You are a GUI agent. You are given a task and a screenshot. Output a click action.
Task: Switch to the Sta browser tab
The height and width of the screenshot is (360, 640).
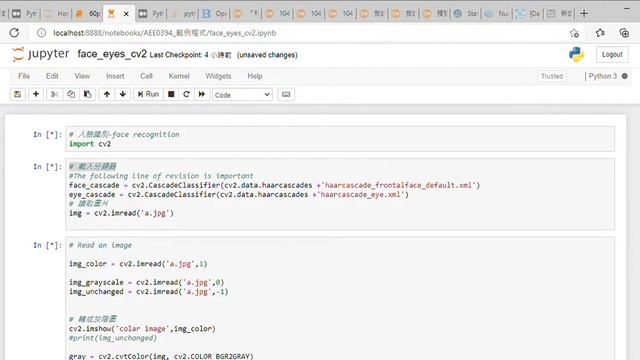point(466,14)
